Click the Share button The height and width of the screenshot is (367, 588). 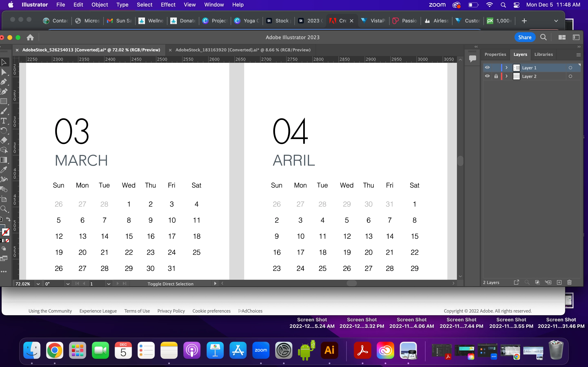click(x=525, y=37)
